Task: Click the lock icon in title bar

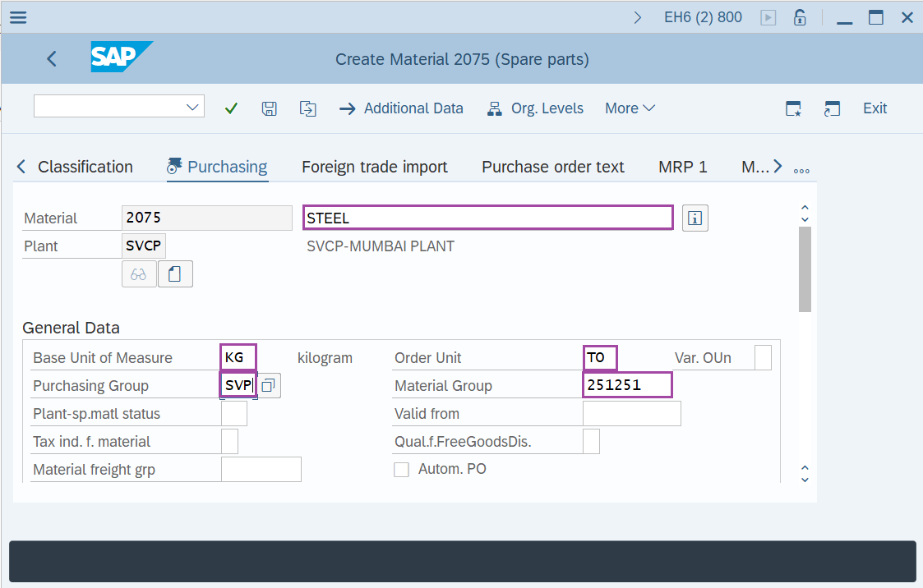Action: [798, 17]
